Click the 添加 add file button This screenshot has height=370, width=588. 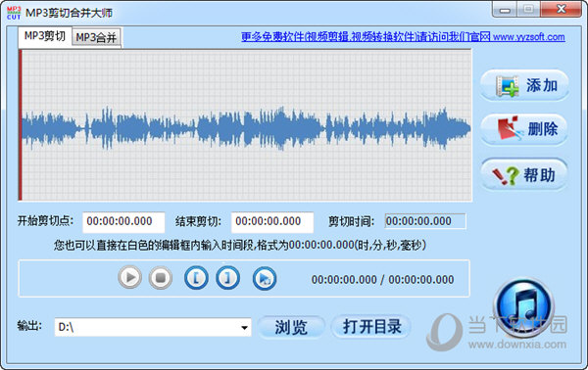524,85
